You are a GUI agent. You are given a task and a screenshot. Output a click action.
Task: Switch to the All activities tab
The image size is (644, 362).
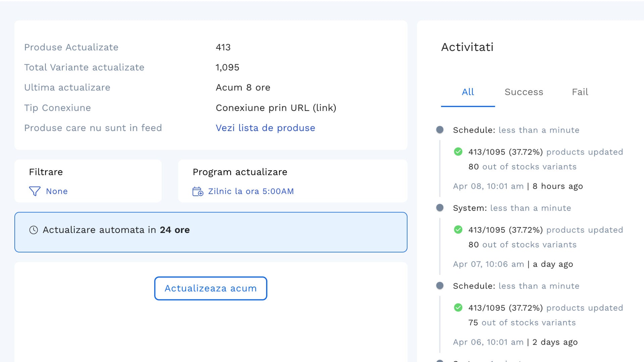pos(468,92)
